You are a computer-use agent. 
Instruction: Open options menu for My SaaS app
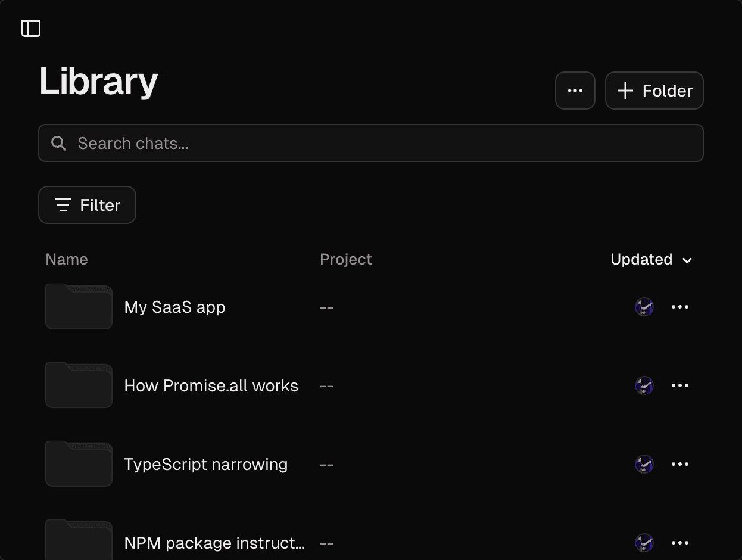coord(680,307)
